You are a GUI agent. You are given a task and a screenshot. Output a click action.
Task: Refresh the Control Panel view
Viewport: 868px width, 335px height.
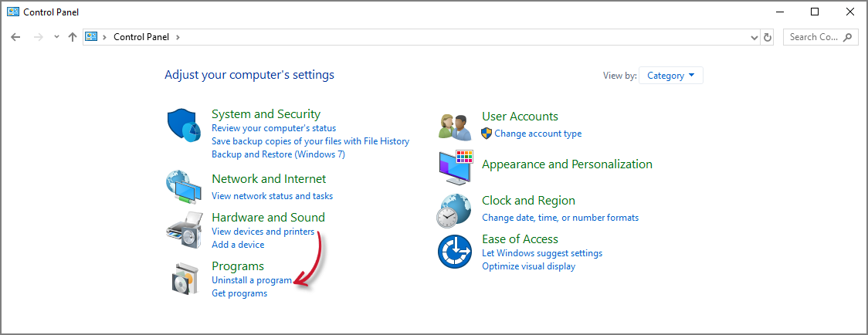(x=767, y=37)
